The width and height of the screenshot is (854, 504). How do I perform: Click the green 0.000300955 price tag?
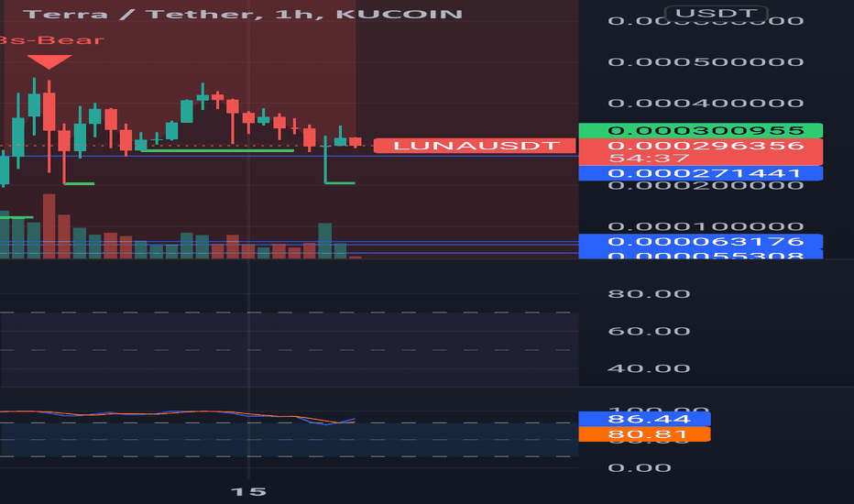click(700, 131)
